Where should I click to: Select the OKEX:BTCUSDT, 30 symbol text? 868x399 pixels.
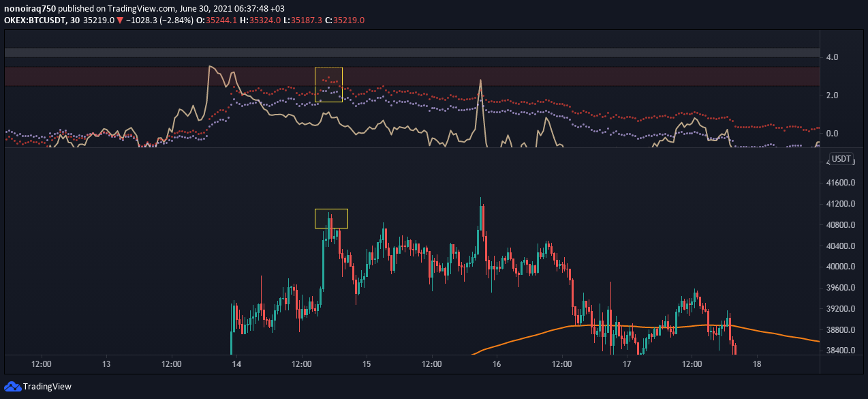(40, 20)
